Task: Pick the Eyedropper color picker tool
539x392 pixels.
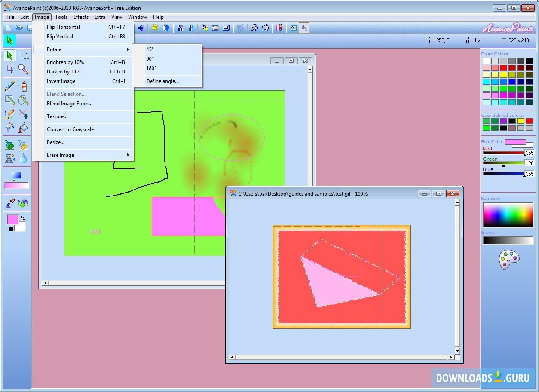Action: tap(9, 203)
